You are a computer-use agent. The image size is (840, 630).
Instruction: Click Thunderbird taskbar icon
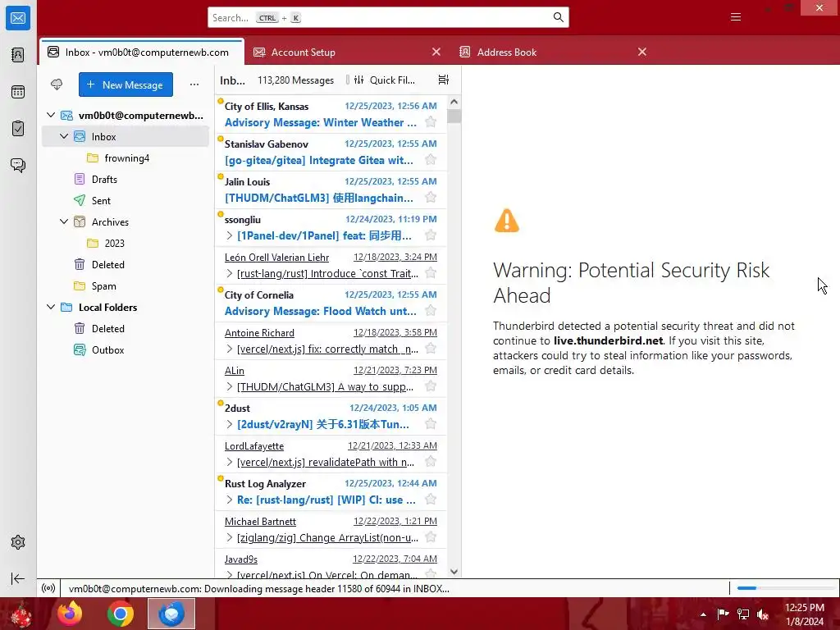(171, 614)
